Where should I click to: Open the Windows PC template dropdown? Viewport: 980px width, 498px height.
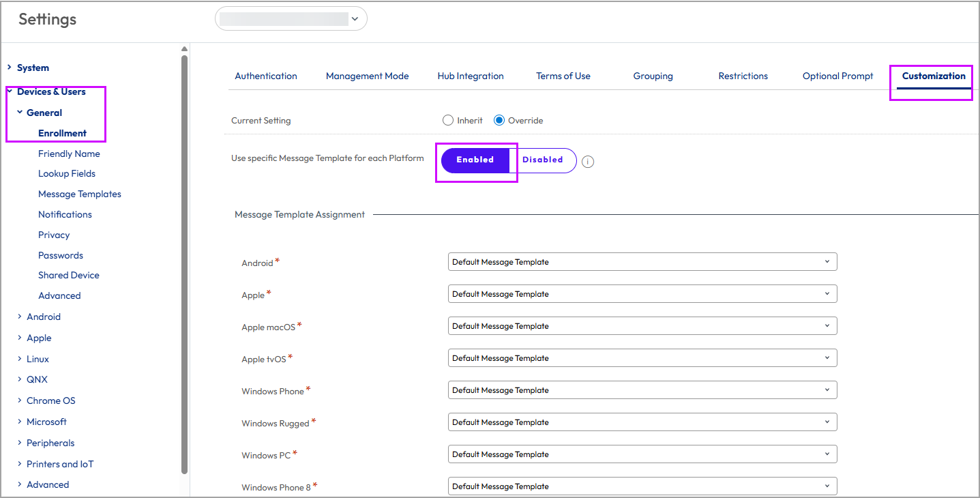642,454
